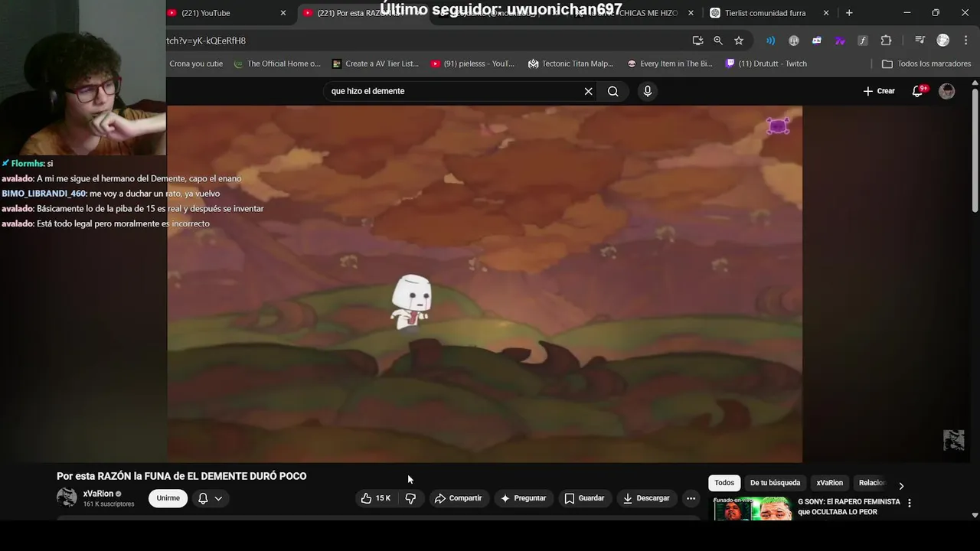Click the video title text
Image resolution: width=980 pixels, height=551 pixels.
(181, 476)
